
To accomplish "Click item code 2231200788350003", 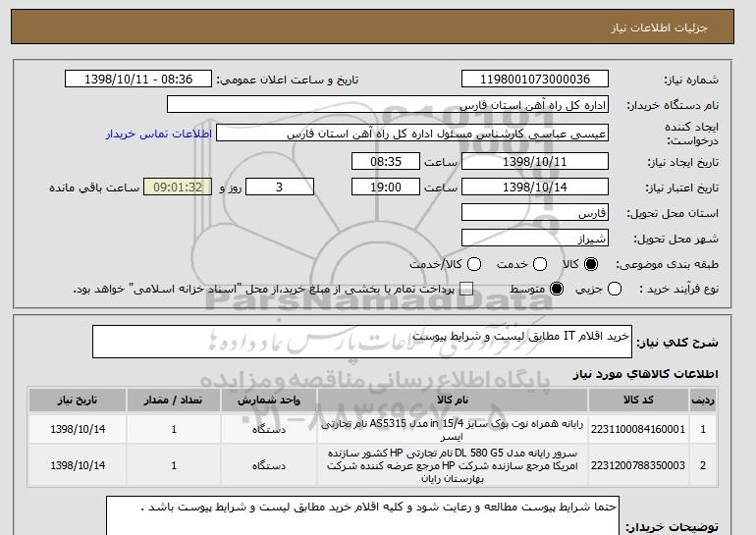I will pos(638,465).
